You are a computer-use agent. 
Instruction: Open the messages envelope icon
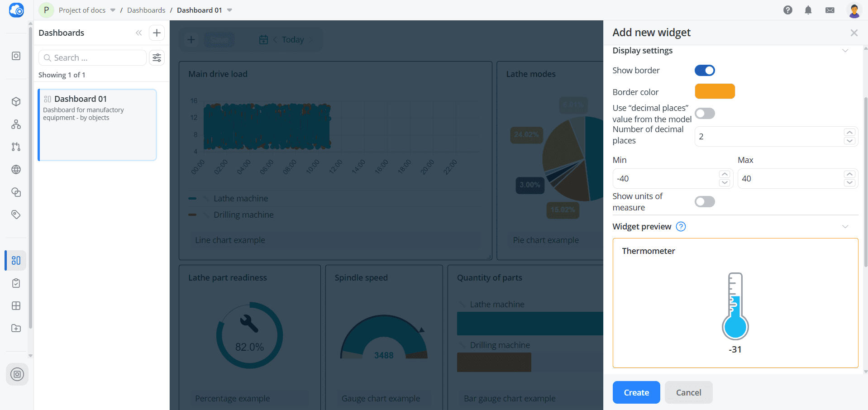[830, 10]
